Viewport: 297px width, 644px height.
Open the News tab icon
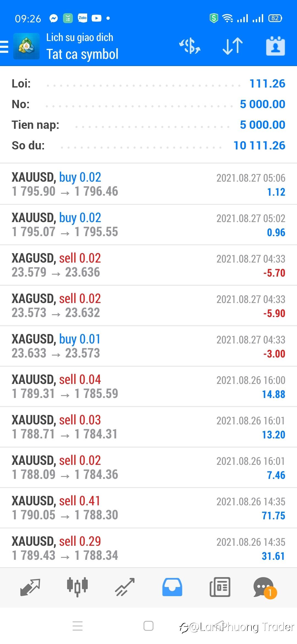pos(220,587)
